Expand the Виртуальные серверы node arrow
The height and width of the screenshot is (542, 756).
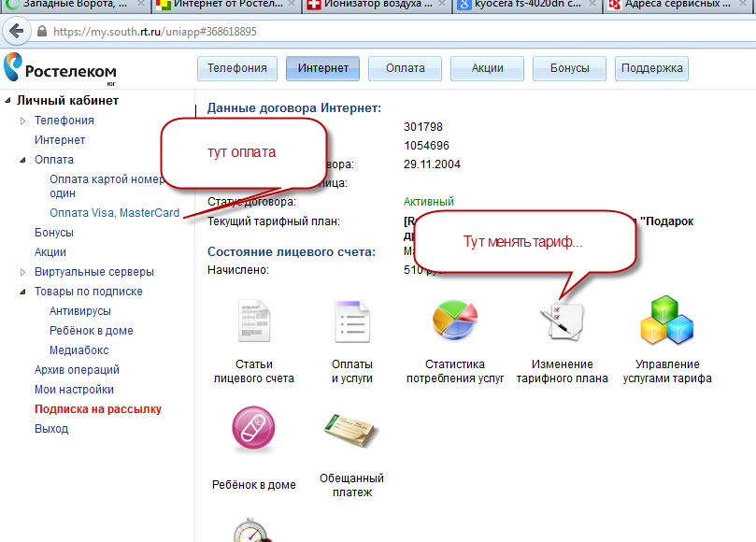22,272
